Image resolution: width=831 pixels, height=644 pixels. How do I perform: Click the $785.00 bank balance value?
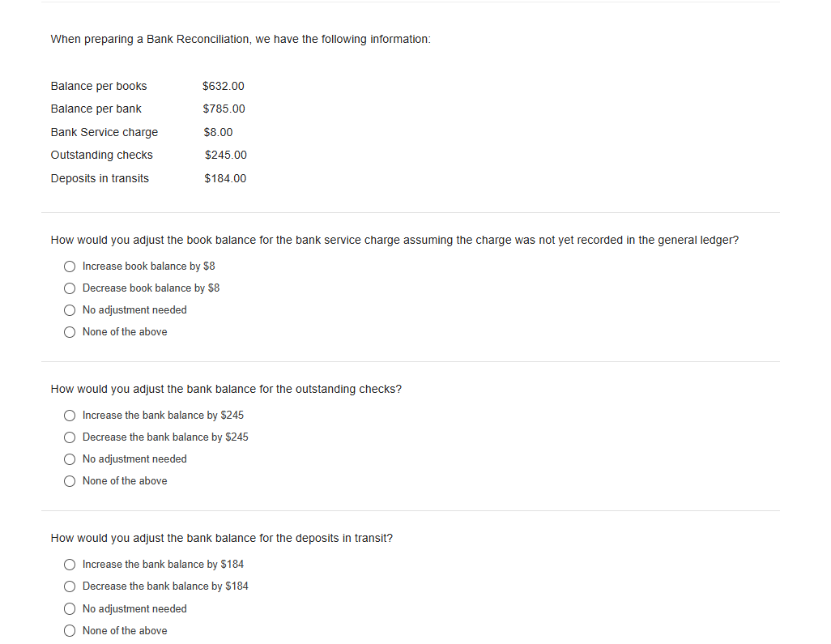click(x=224, y=109)
